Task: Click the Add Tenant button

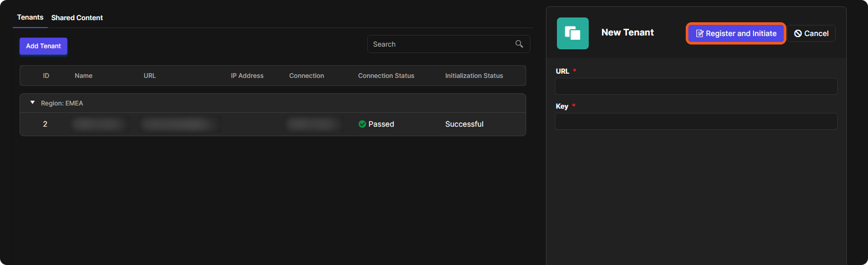Action: [43, 46]
